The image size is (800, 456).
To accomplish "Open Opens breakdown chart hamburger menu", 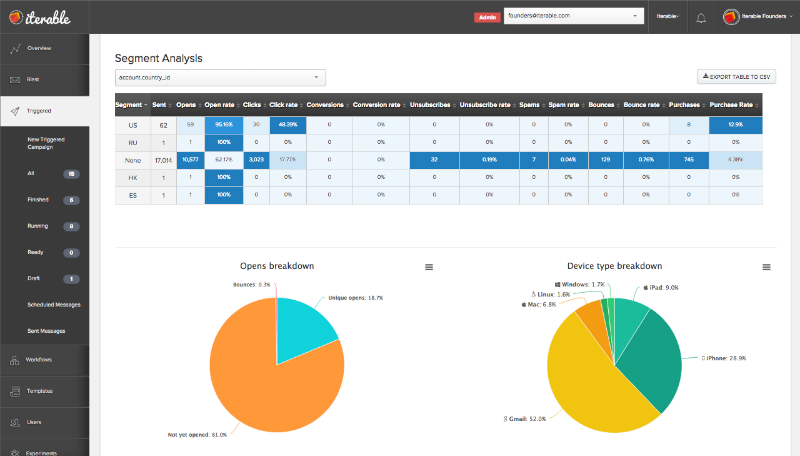I will click(429, 267).
